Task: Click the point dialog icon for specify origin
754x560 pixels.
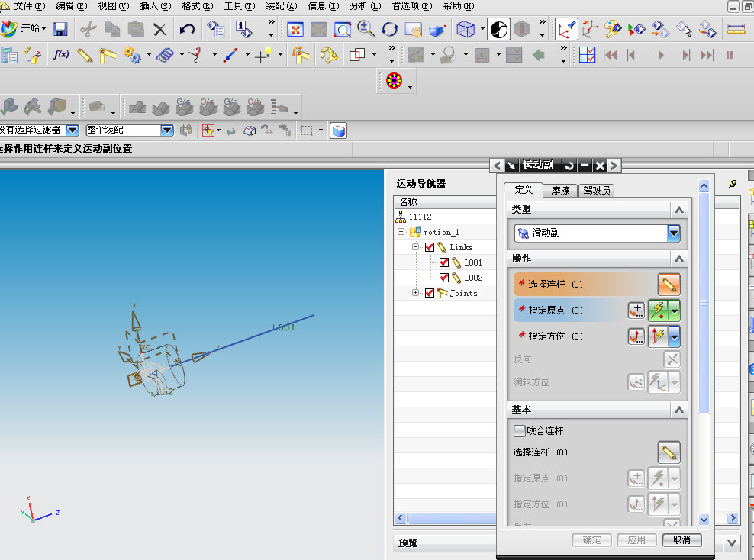Action: pos(636,311)
